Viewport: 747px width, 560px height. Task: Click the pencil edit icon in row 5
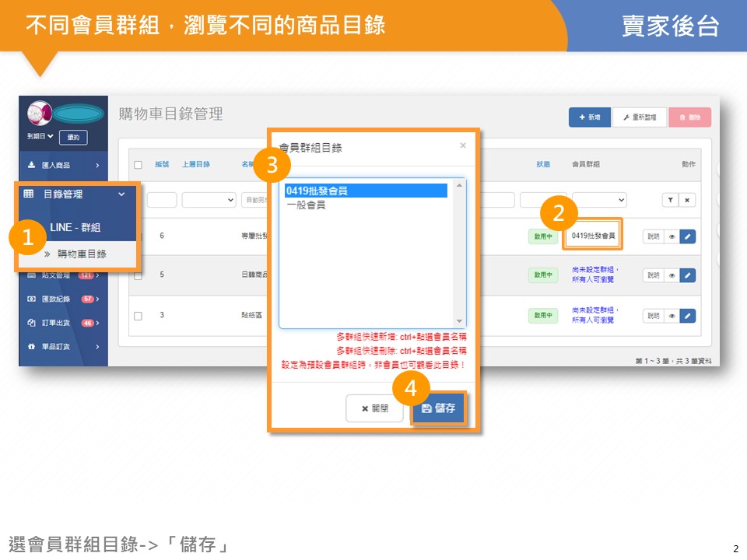click(x=687, y=275)
